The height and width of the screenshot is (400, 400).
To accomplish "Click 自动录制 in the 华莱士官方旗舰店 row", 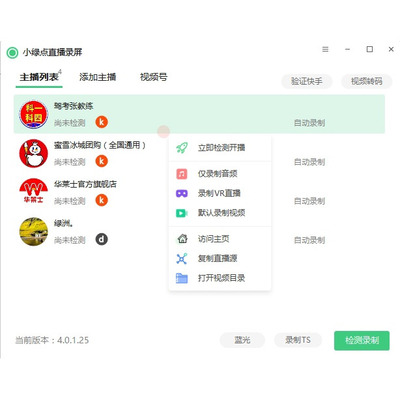I will [309, 201].
